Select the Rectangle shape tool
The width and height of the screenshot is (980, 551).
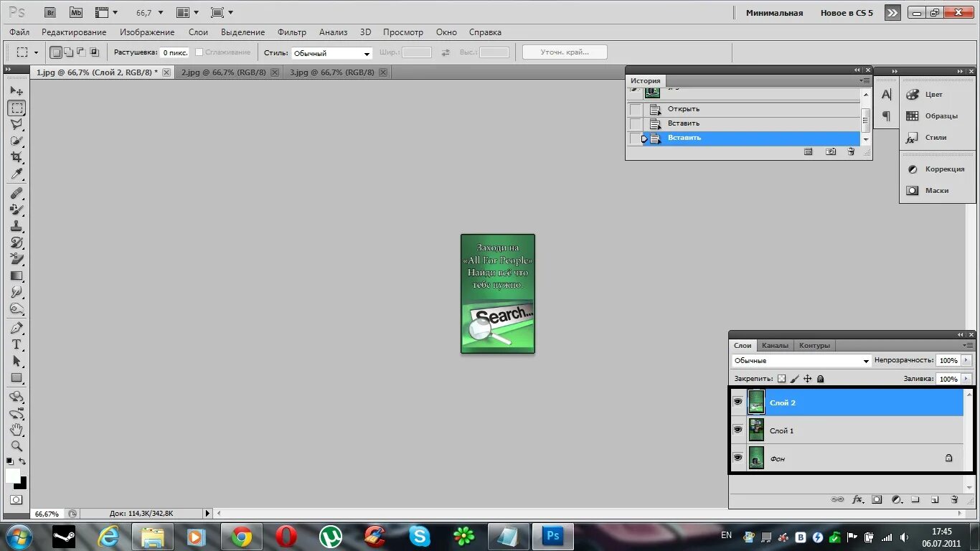(17, 378)
